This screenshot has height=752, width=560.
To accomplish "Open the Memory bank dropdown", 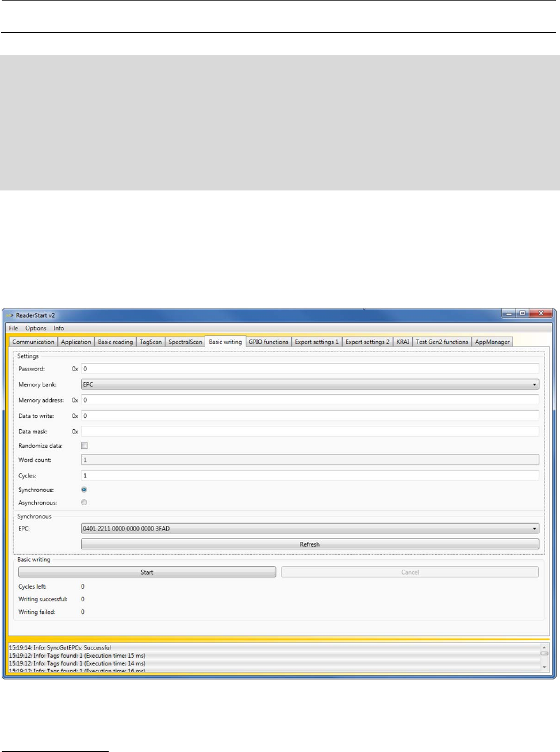I will pyautogui.click(x=310, y=384).
